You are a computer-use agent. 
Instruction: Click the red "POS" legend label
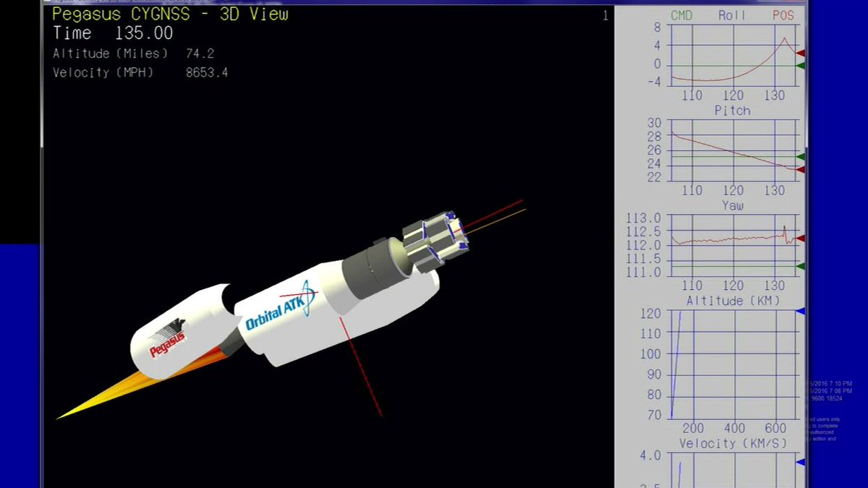pos(783,15)
